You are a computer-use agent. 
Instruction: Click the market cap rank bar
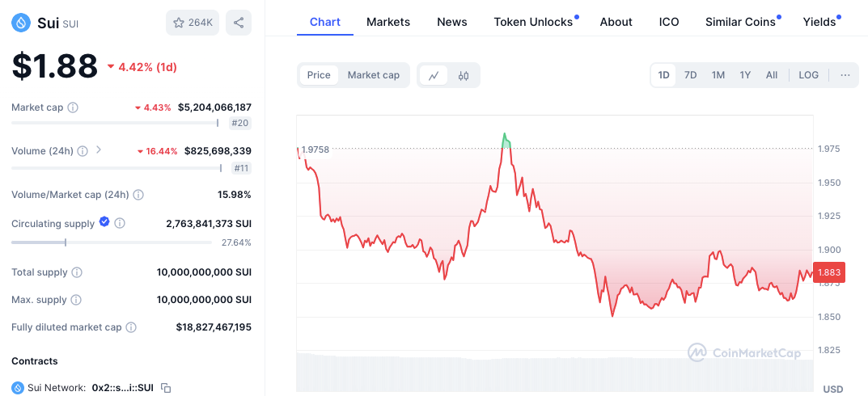(x=115, y=123)
